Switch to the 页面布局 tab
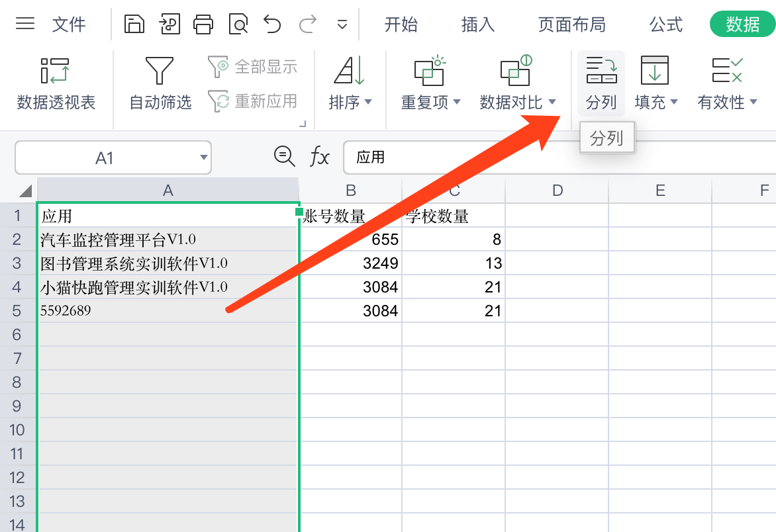Screen dimensions: 776x532 (571, 24)
